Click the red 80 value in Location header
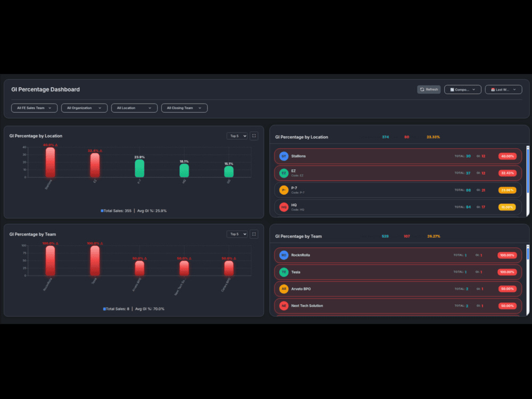532x399 pixels. [406, 137]
